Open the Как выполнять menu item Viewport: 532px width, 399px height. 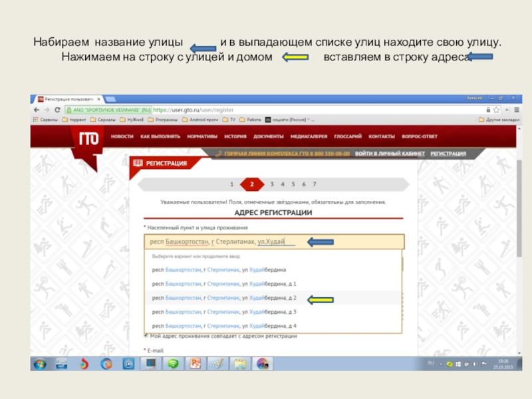pos(160,136)
